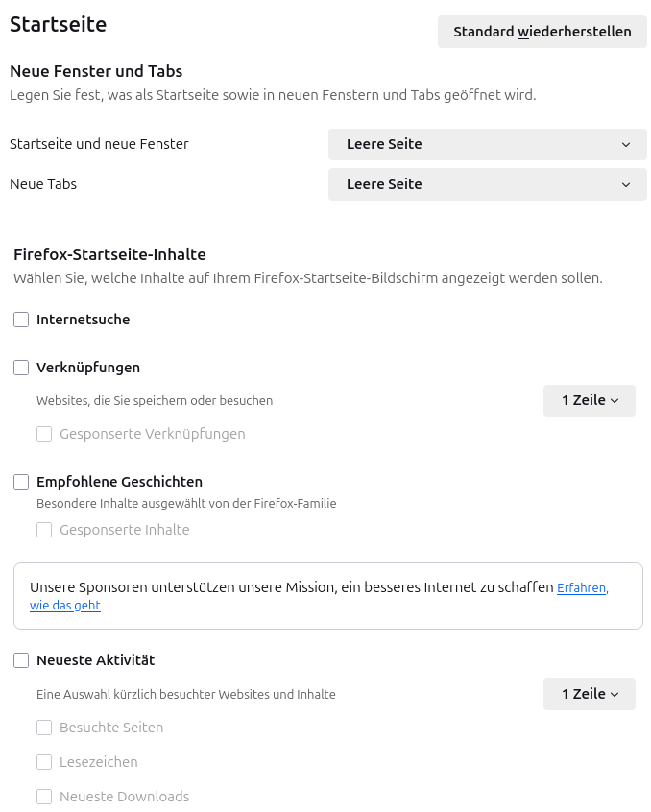Tick the Gesponserte Verknüpfungen checkbox

(x=44, y=434)
